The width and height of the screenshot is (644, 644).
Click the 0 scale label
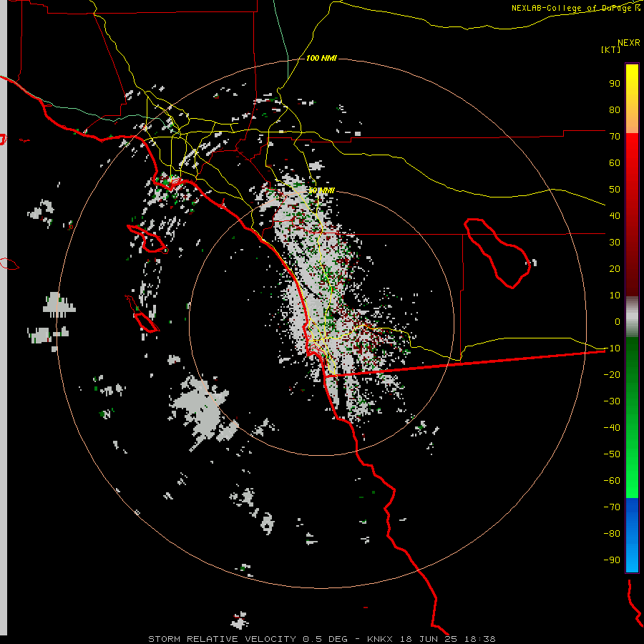coord(618,321)
